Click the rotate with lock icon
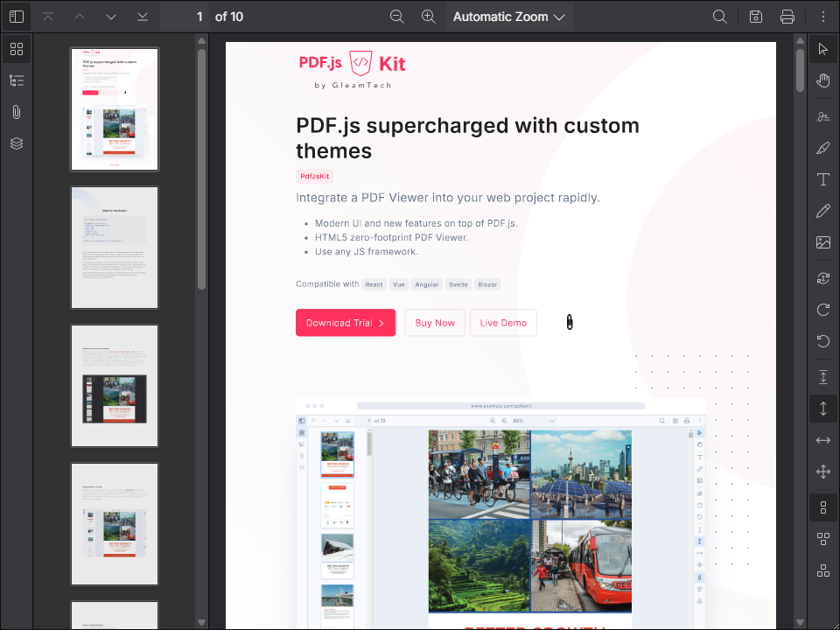Screen dimensions: 840x630 coord(823,278)
